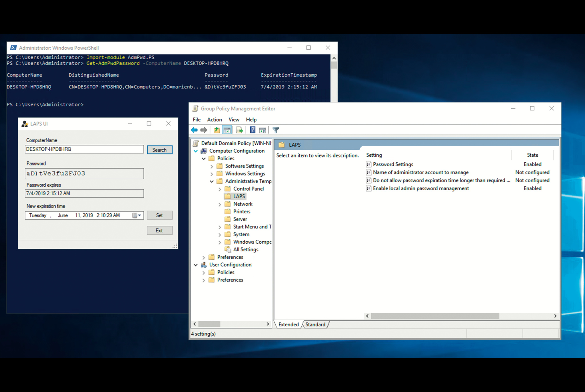585x392 pixels.
Task: Click the horizontal scrollbar in settings pane
Action: tap(435, 316)
